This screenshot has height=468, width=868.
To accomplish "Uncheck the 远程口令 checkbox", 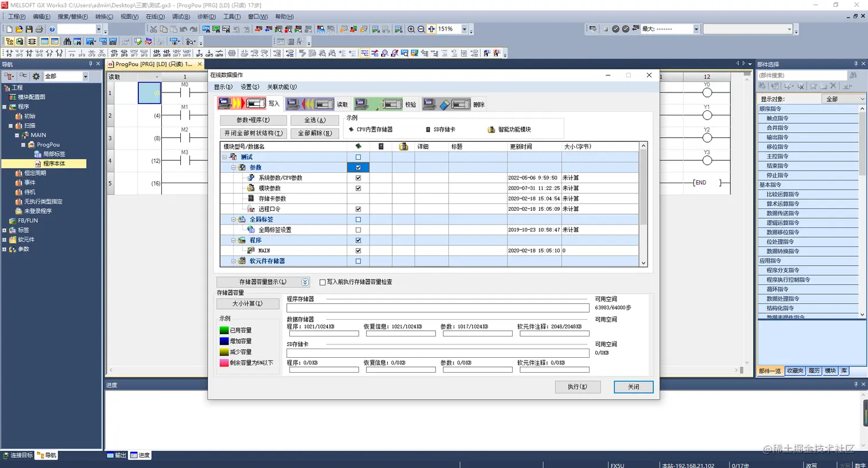I will [x=358, y=209].
